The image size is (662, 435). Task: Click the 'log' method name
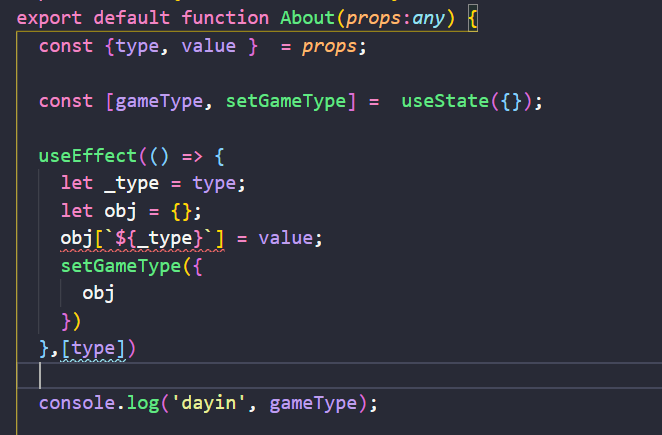pos(143,403)
